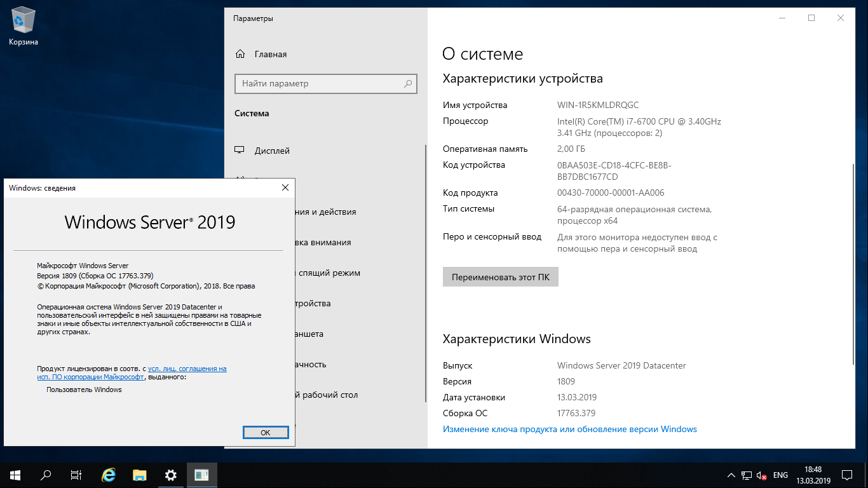
Task: Click the Settings sidebar scrollbar
Action: 426,273
